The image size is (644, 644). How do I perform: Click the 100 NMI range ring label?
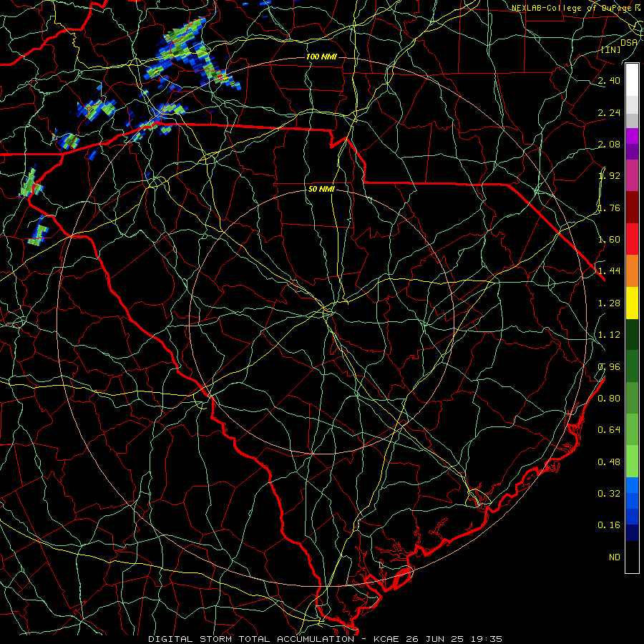(x=321, y=57)
